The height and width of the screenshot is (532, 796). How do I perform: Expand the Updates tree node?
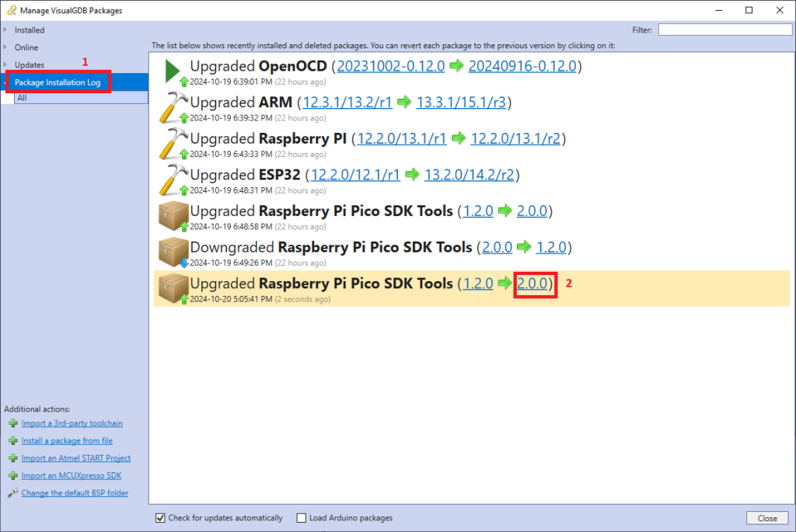tap(5, 64)
